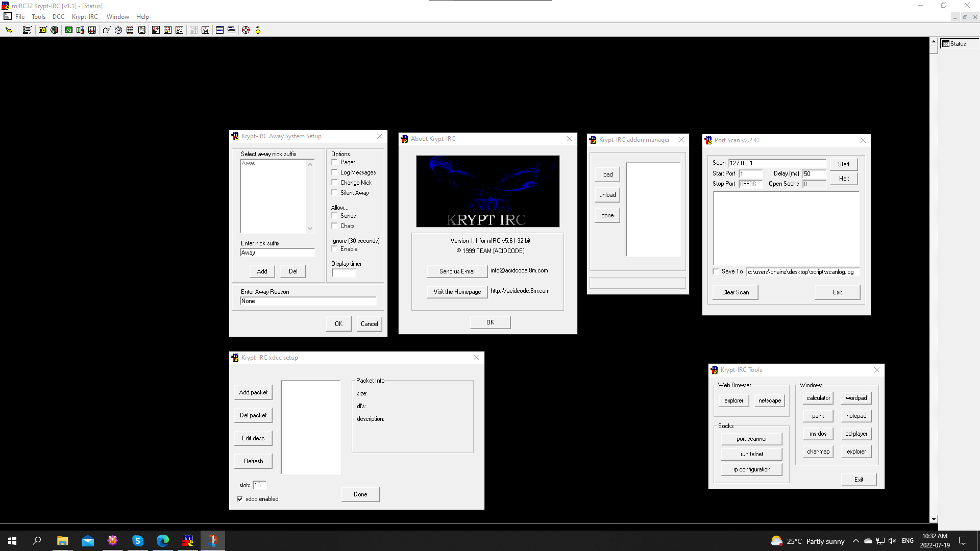Toggle the Save To checkbox in Port Scan
Image resolution: width=980 pixels, height=551 pixels.
tap(716, 271)
